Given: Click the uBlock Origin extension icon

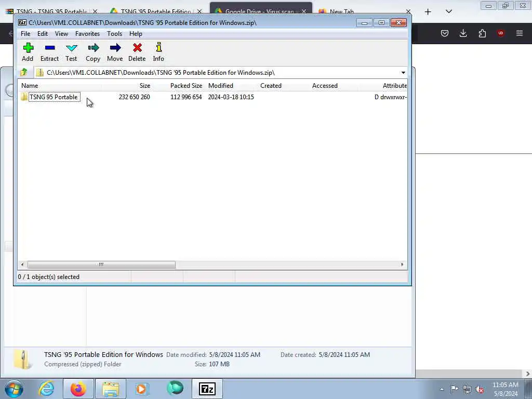Looking at the screenshot, I should tap(501, 33).
